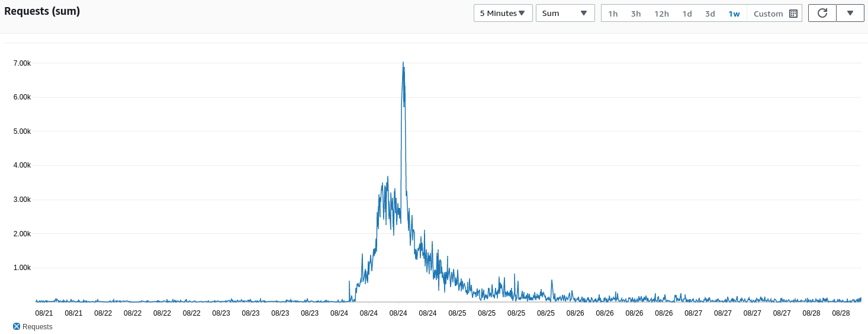Switch to the 3h time range
Image resolution: width=868 pixels, height=334 pixels.
coord(636,14)
